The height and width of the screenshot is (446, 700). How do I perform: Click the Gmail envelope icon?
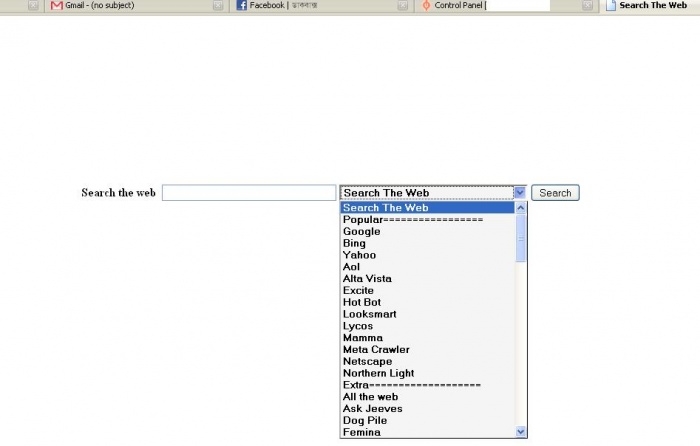coord(57,5)
